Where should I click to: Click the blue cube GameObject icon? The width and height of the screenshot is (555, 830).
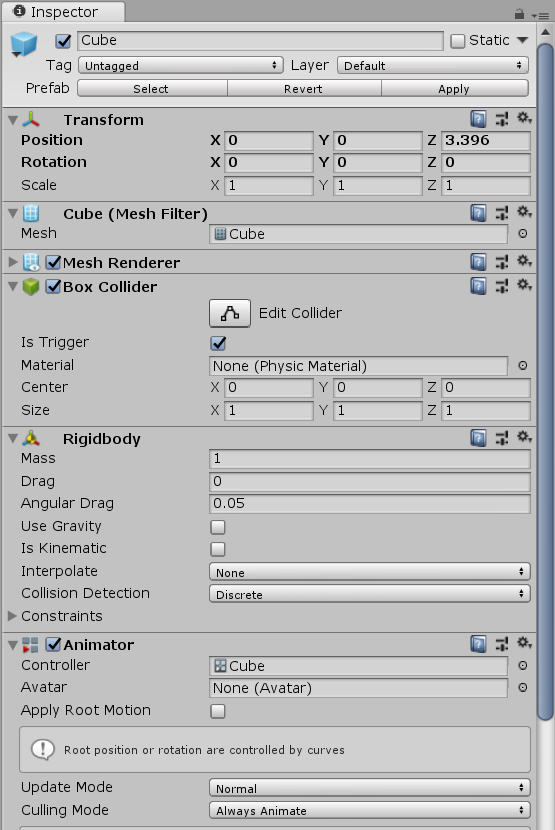point(24,44)
